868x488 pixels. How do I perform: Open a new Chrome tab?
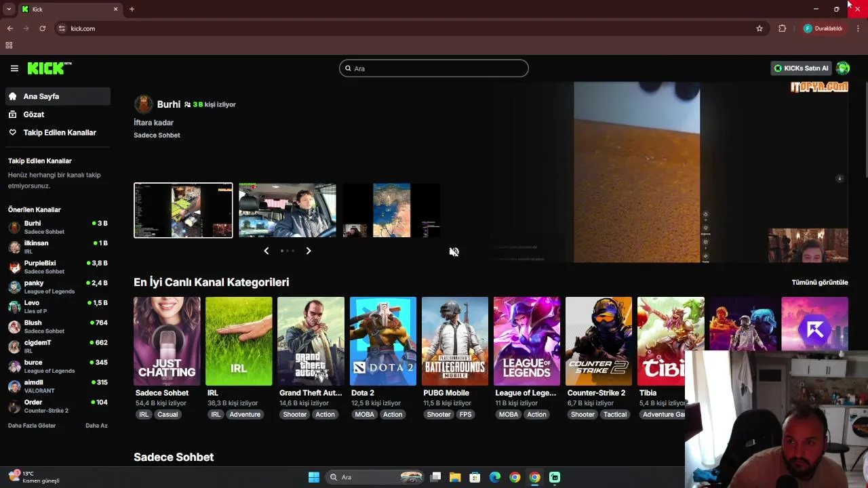point(132,9)
